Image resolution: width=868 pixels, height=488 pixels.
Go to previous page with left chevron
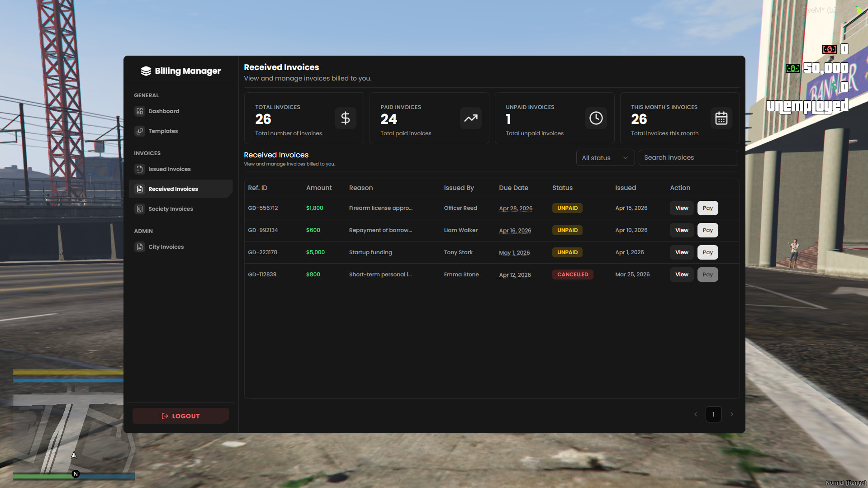click(696, 414)
